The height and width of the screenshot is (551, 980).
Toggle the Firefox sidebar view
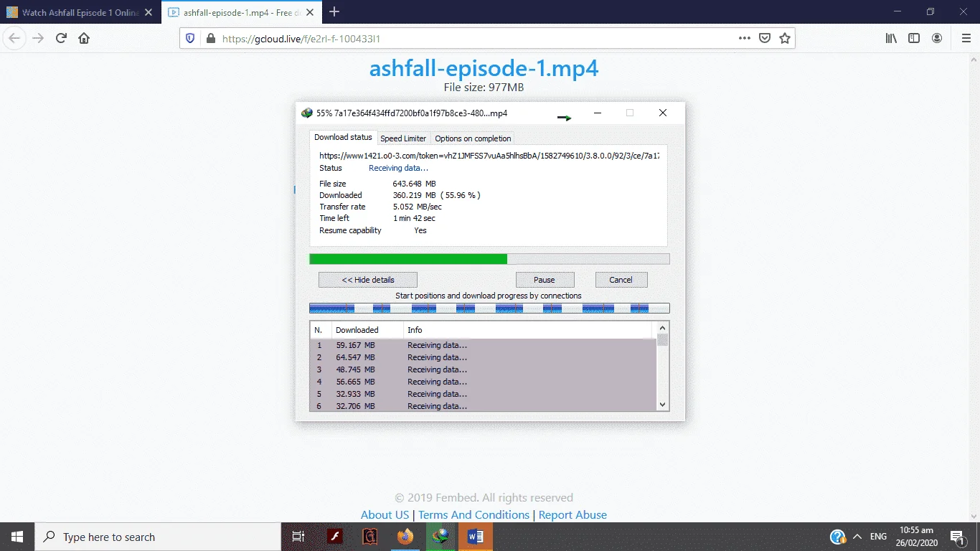pyautogui.click(x=914, y=39)
